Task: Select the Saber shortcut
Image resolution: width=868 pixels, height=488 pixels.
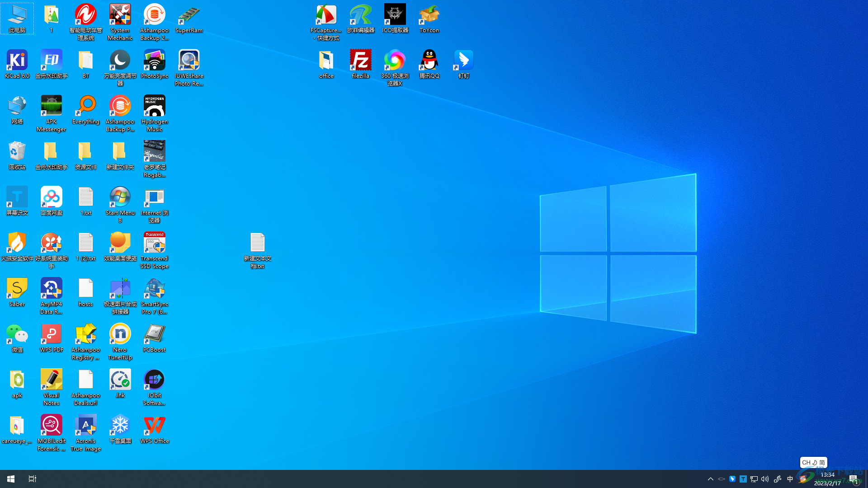Action: (17, 292)
